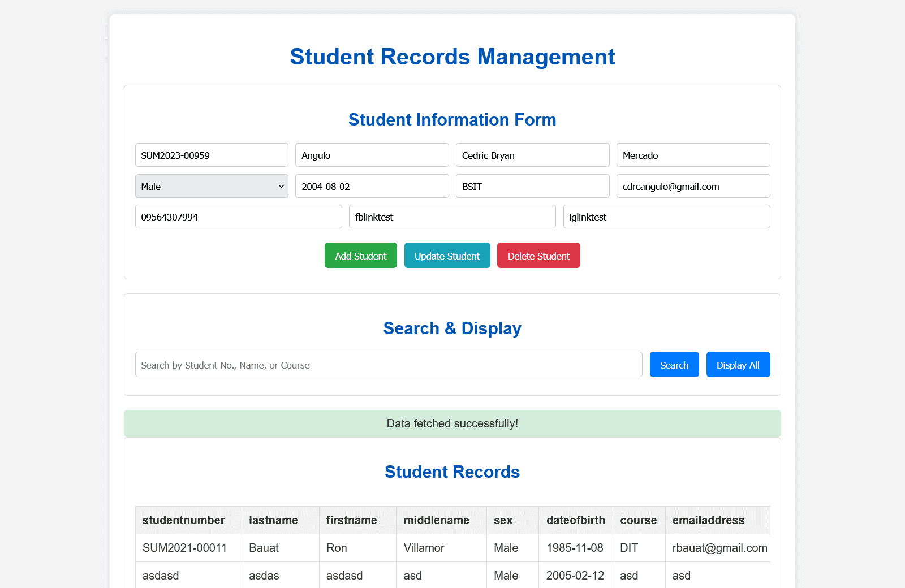The height and width of the screenshot is (588, 905).
Task: Open the sex dropdown showing Male
Action: tap(212, 186)
